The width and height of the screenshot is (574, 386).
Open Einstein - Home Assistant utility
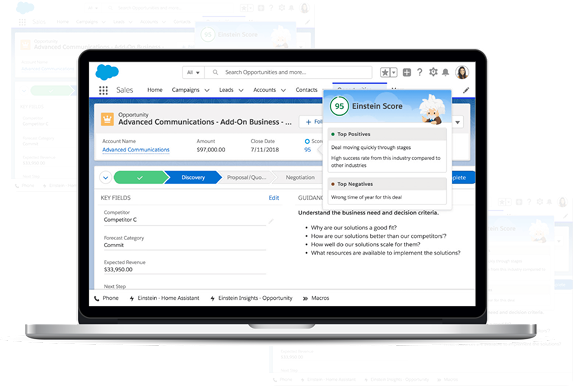164,298
